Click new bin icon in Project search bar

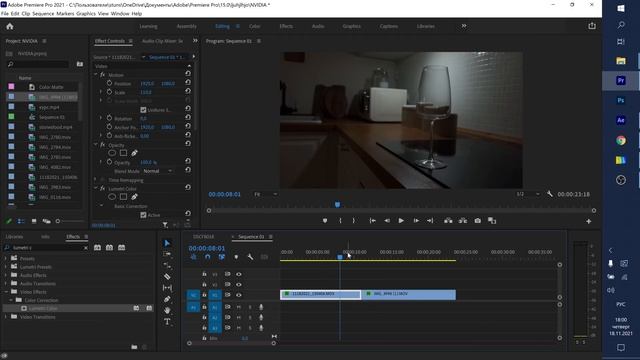click(x=80, y=64)
